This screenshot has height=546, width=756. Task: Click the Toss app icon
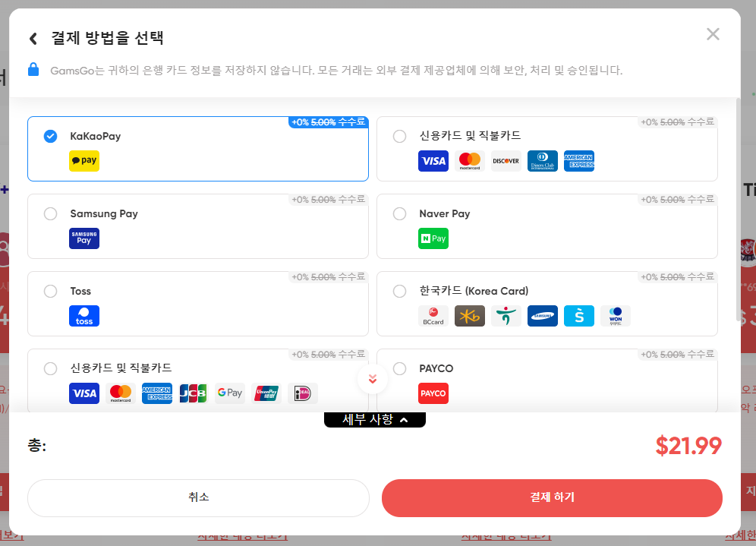83,315
